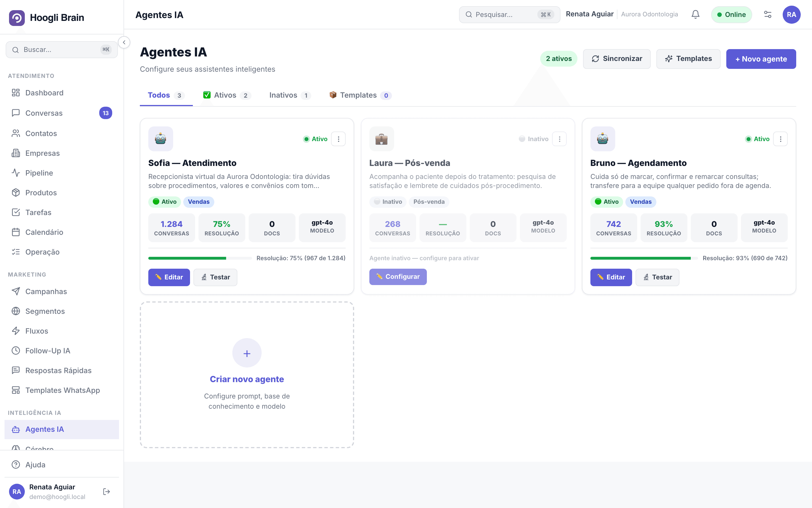
Task: Open the options menu on Bruno card
Action: (780, 139)
